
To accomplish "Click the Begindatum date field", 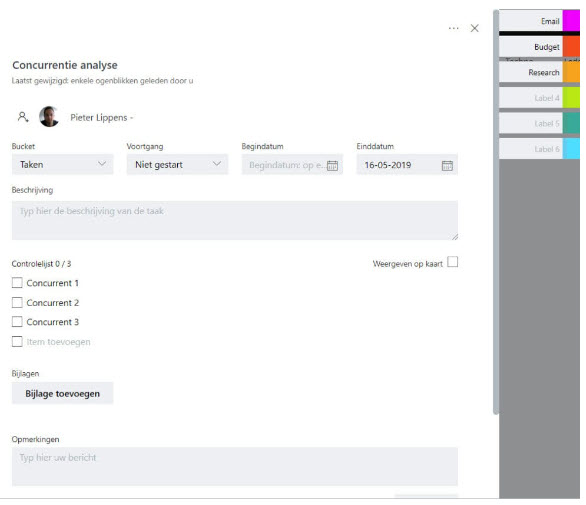I will point(292,164).
